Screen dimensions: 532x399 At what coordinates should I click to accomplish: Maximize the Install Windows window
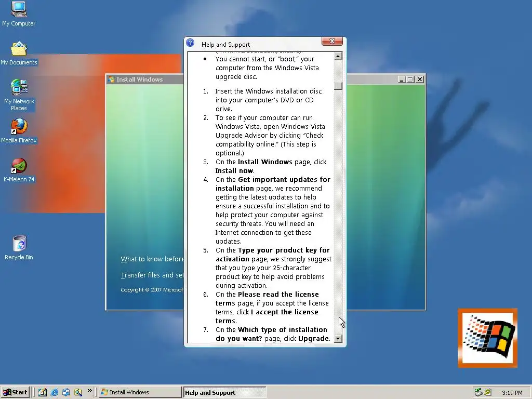(x=410, y=79)
